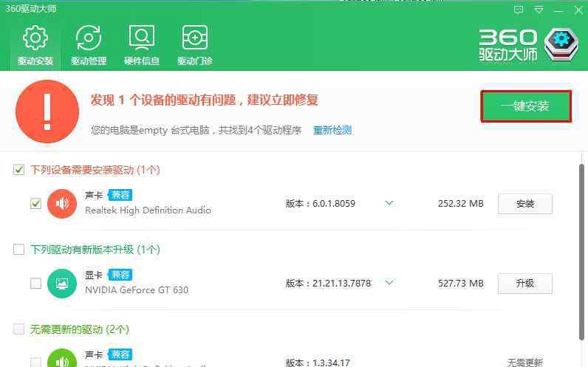This screenshot has height=367, width=588.
Task: Expand version dropdown for 21.21.13.7878
Action: [x=389, y=282]
